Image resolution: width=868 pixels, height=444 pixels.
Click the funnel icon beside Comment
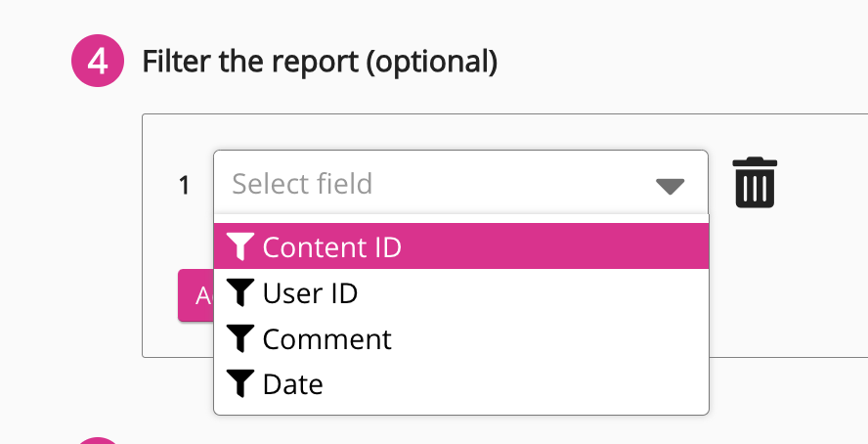(x=239, y=338)
